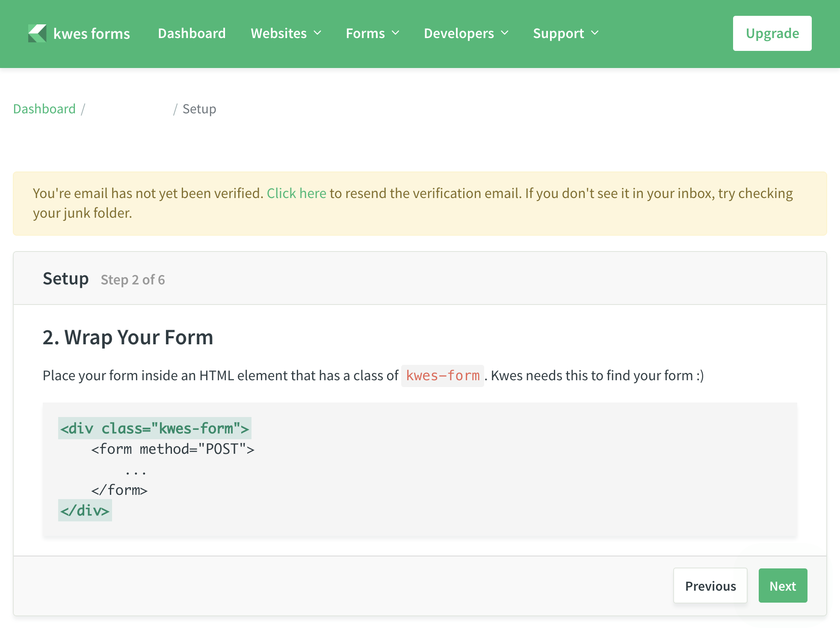This screenshot has width=840, height=633.
Task: Click the Setup card title
Action: [66, 278]
